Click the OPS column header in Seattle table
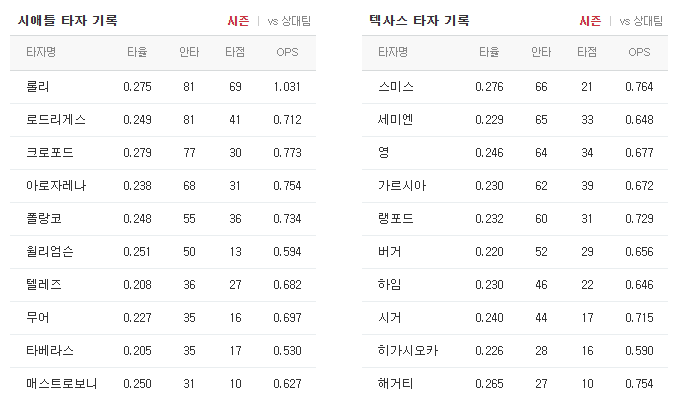Screen dimensions: 675x420 point(286,51)
